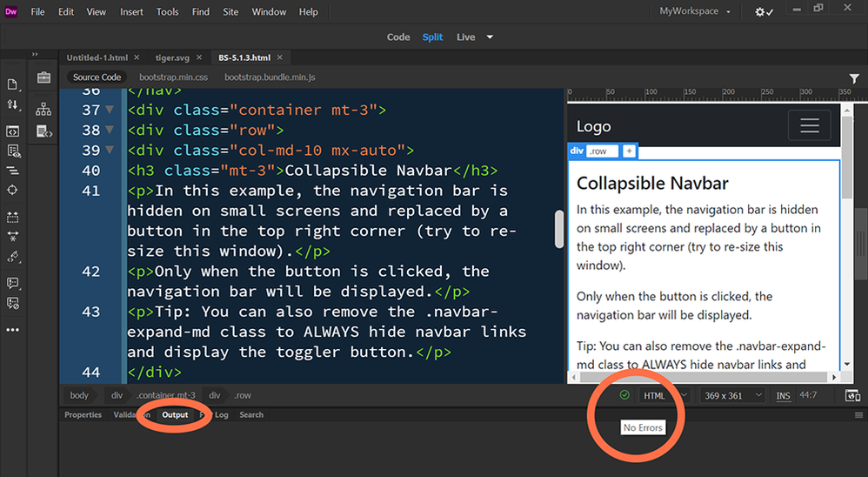868x477 pixels.
Task: Click Format Source Code indent icon
Action: [x=12, y=171]
